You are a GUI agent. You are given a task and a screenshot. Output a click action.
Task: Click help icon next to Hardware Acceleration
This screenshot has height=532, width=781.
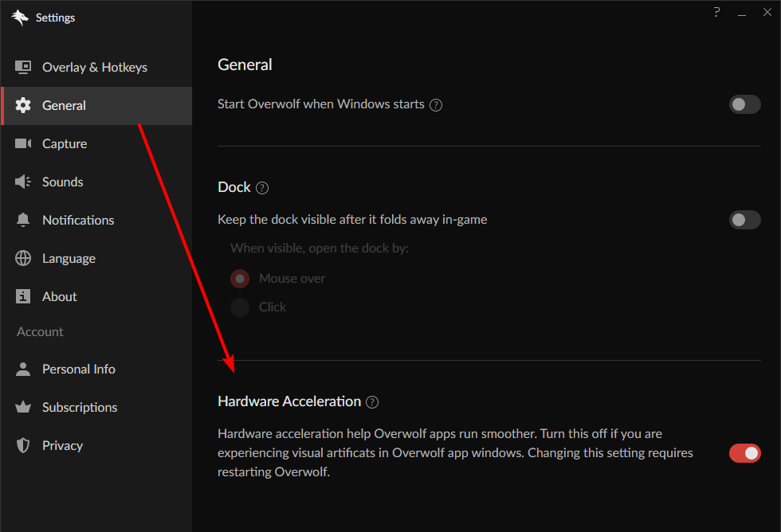(372, 402)
